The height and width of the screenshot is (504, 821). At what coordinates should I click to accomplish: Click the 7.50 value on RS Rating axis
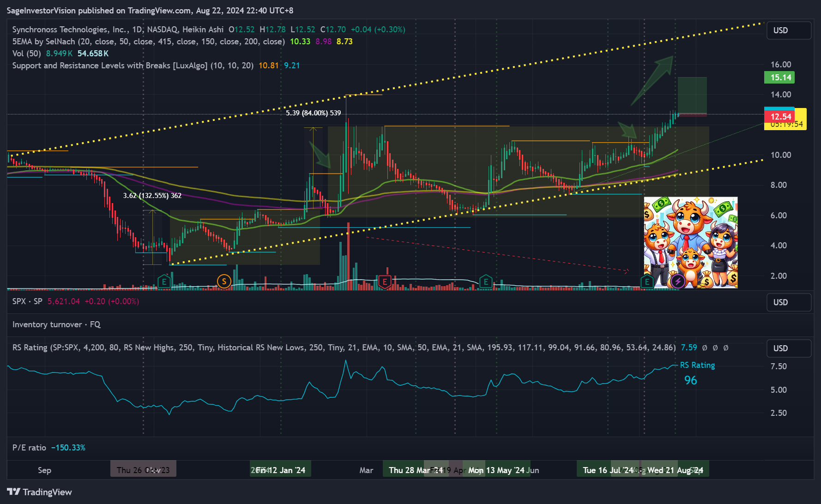click(x=779, y=366)
